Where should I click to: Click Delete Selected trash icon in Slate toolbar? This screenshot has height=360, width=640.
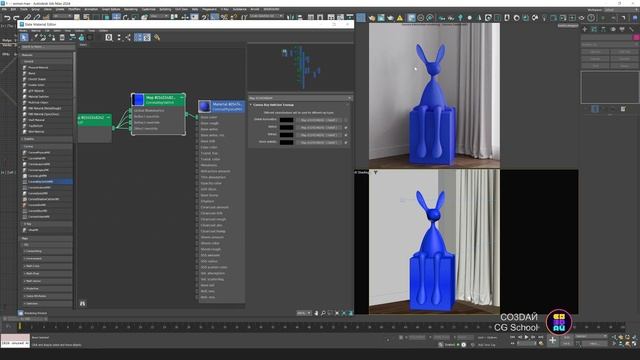[x=62, y=38]
